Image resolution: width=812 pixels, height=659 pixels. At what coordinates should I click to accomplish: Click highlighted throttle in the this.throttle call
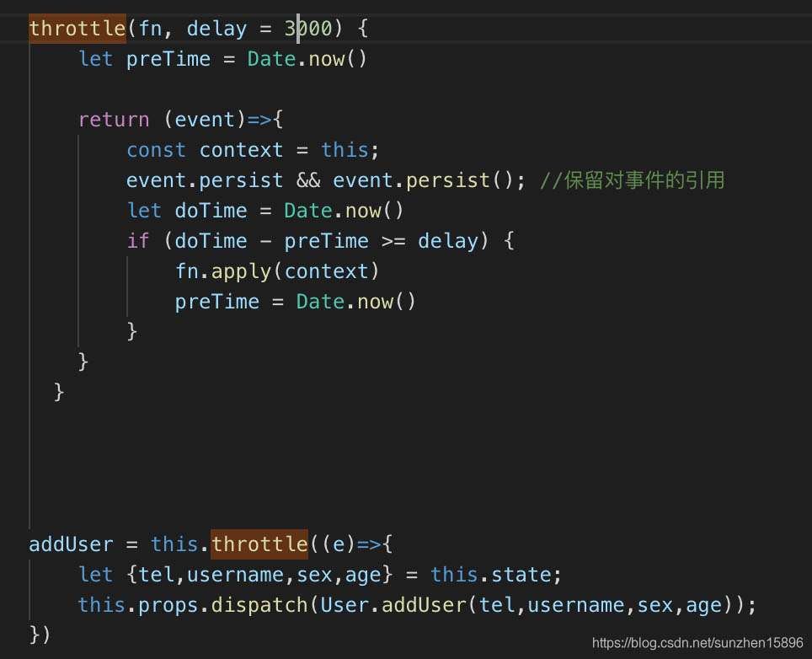pos(259,544)
